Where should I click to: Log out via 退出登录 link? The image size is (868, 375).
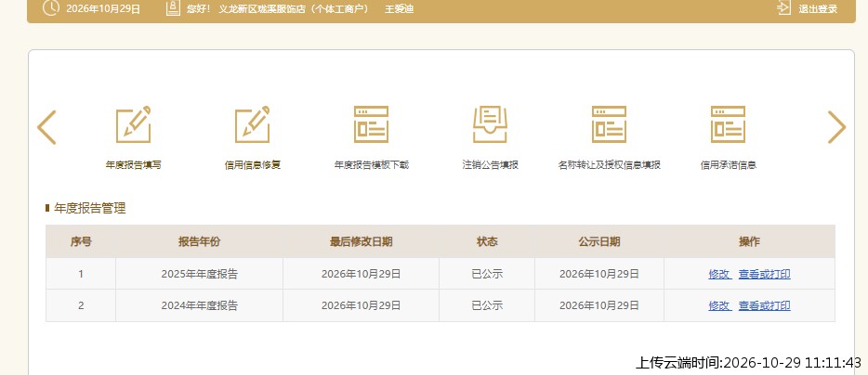pyautogui.click(x=818, y=9)
